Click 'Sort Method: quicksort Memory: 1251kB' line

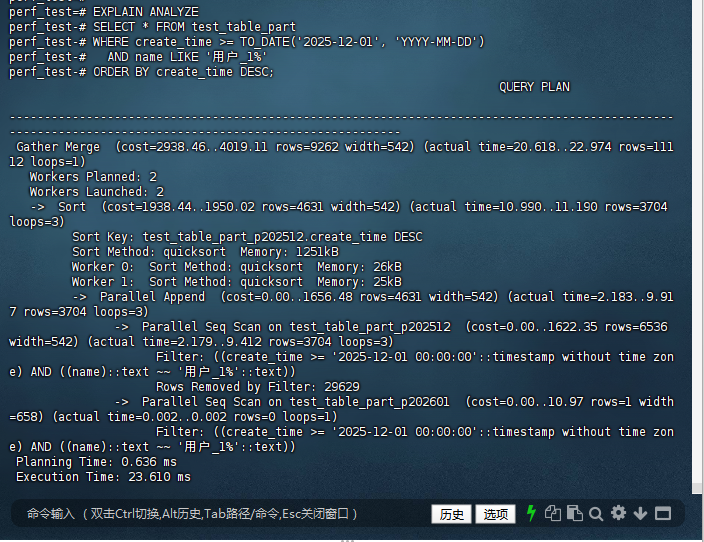point(206,252)
